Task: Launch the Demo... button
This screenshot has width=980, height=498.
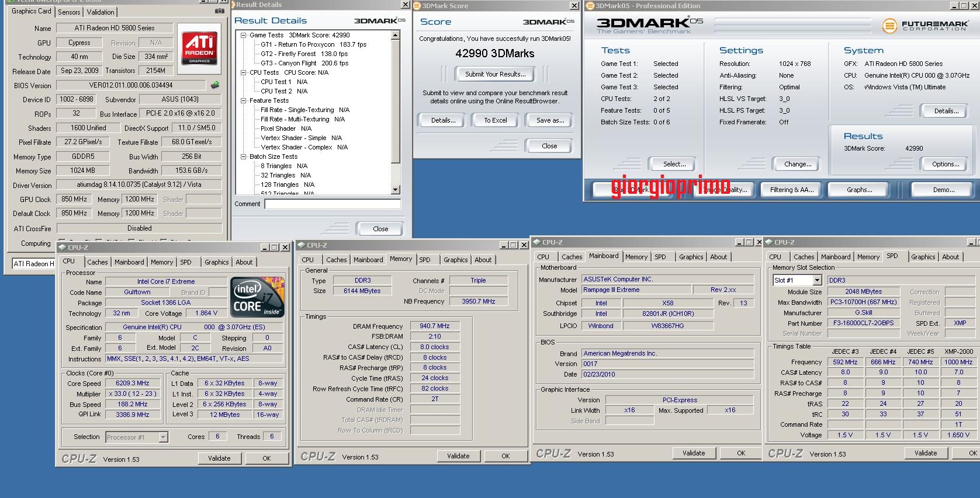Action: pos(943,190)
